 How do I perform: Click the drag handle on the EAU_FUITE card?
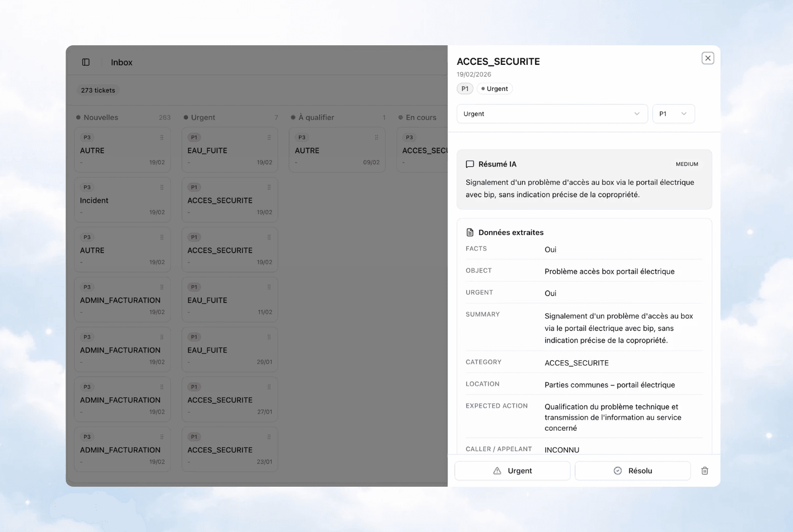pyautogui.click(x=268, y=137)
